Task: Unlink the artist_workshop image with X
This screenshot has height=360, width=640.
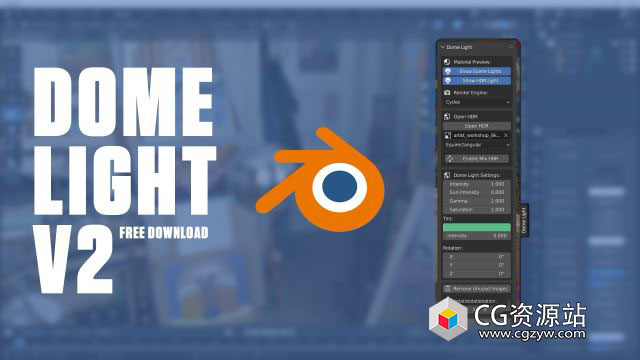Action: (x=506, y=135)
